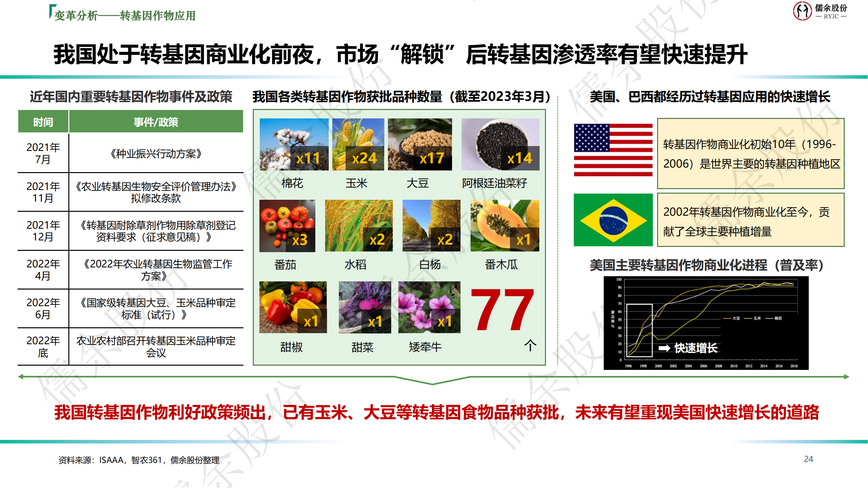This screenshot has height=488, width=868.
Task: Click the yellow text box about 1996-2006
Action: (x=751, y=154)
